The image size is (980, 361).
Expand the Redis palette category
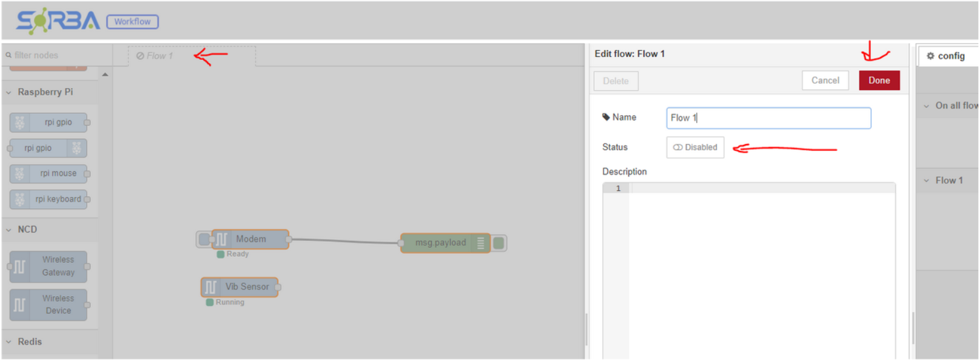pyautogui.click(x=9, y=342)
